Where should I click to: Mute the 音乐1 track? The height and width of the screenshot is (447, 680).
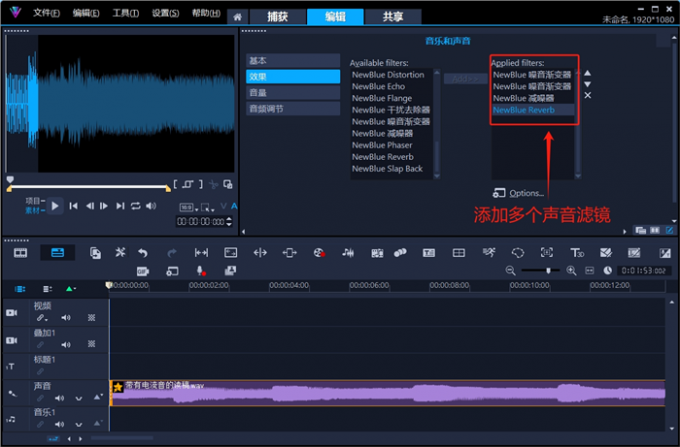pos(59,424)
